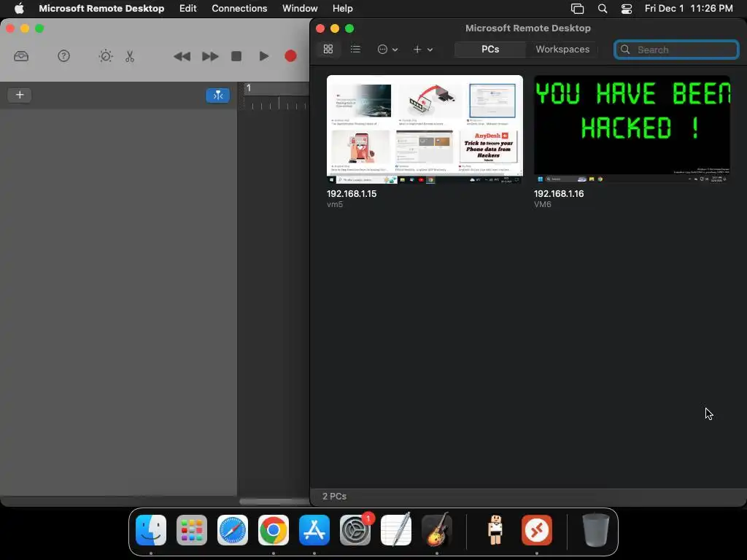Viewport: 747px width, 560px height.
Task: Open the Window menu
Action: [300, 8]
